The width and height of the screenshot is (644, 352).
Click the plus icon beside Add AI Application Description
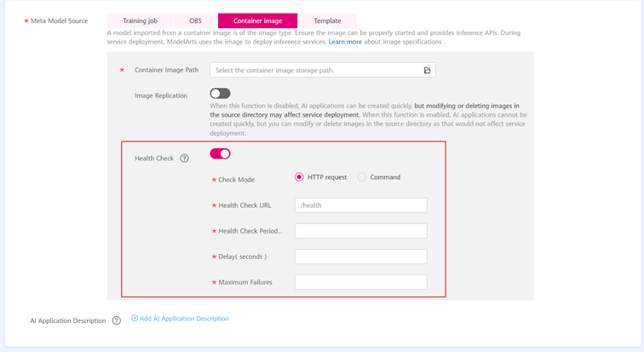(135, 319)
